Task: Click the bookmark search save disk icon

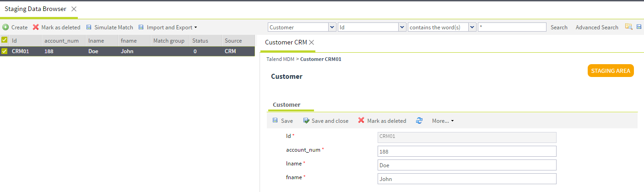Action: tap(639, 27)
